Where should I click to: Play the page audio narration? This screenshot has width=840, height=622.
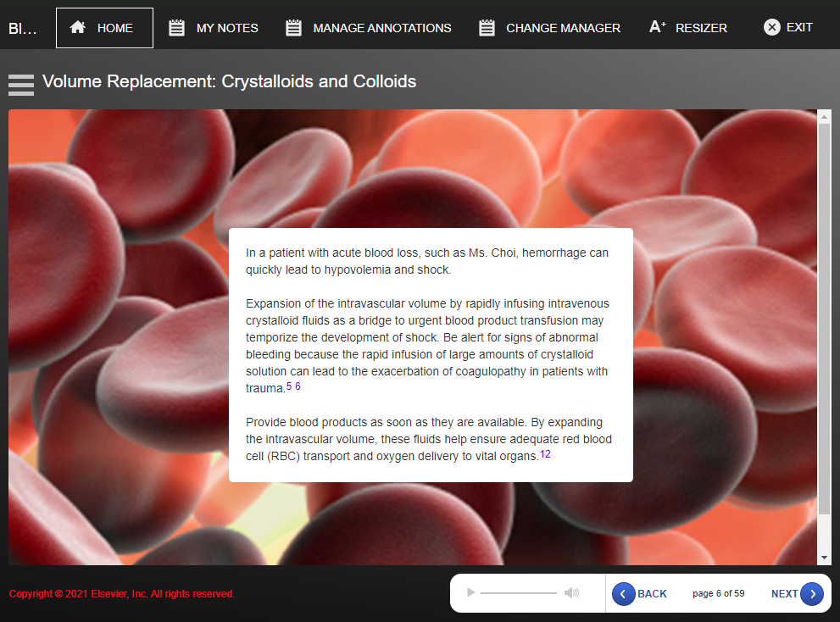coord(471,593)
